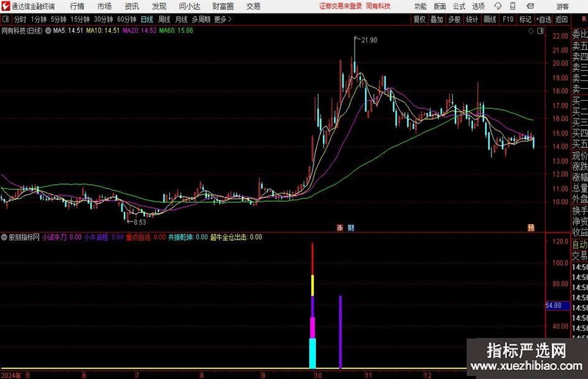The image size is (588, 379).
Task: Expand the 更多 periods list
Action: [x=223, y=19]
